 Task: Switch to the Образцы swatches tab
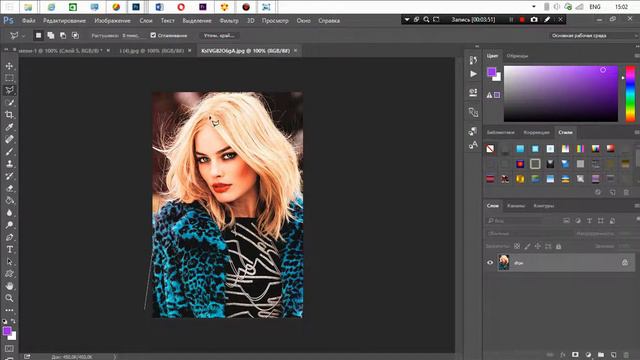click(517, 56)
